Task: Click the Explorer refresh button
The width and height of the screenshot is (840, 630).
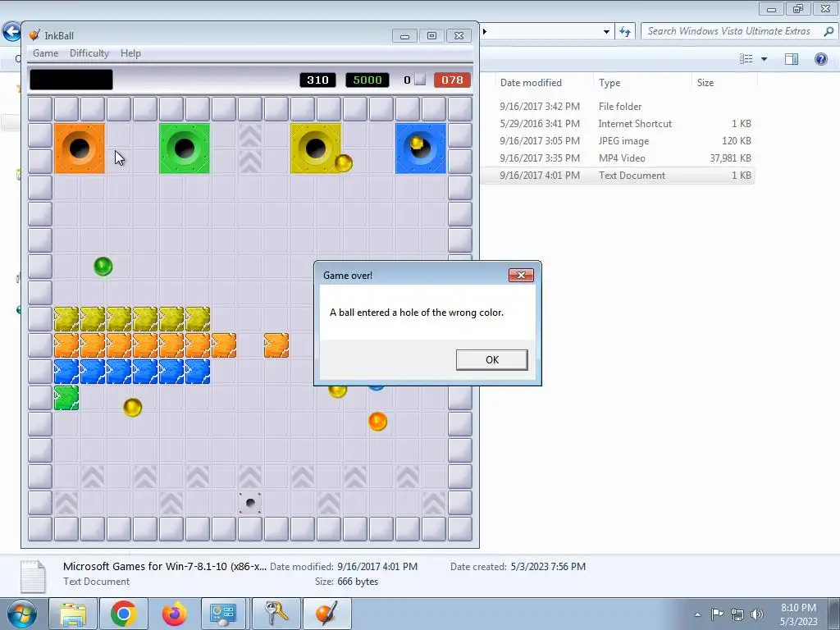Action: (x=624, y=32)
